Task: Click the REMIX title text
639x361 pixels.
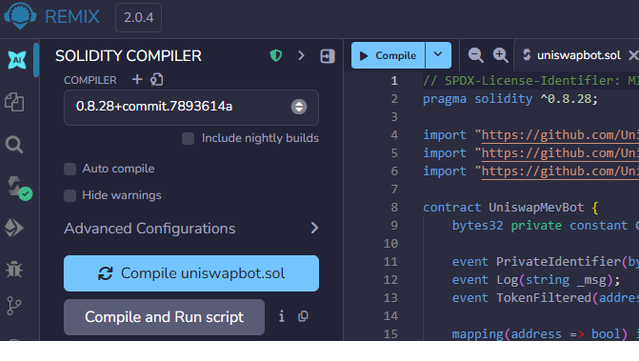Action: 72,17
